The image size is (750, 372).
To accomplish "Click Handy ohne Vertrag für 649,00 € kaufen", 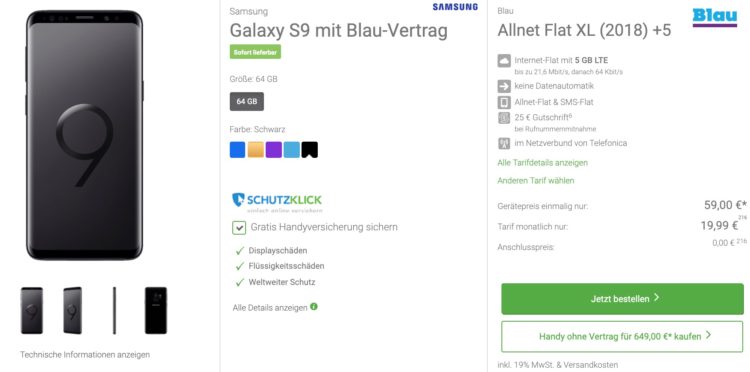I will click(622, 337).
